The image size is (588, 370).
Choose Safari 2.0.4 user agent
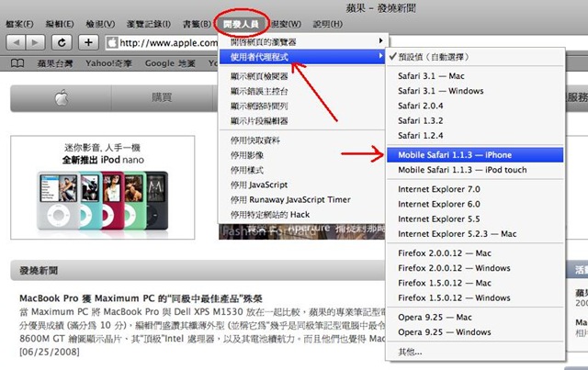(475, 107)
